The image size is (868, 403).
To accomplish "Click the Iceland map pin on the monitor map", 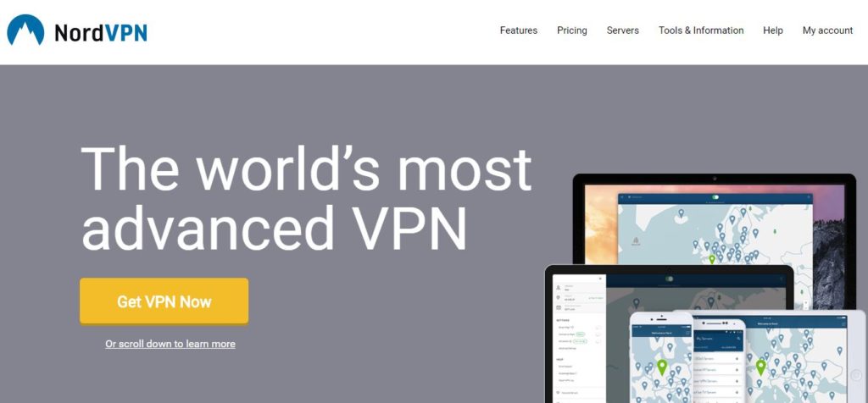I will tap(681, 213).
